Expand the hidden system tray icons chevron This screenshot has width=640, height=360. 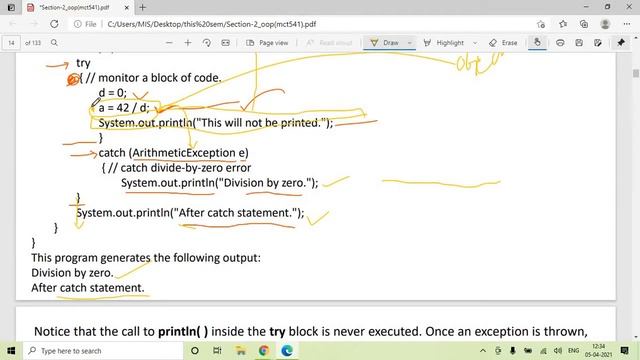(x=483, y=351)
